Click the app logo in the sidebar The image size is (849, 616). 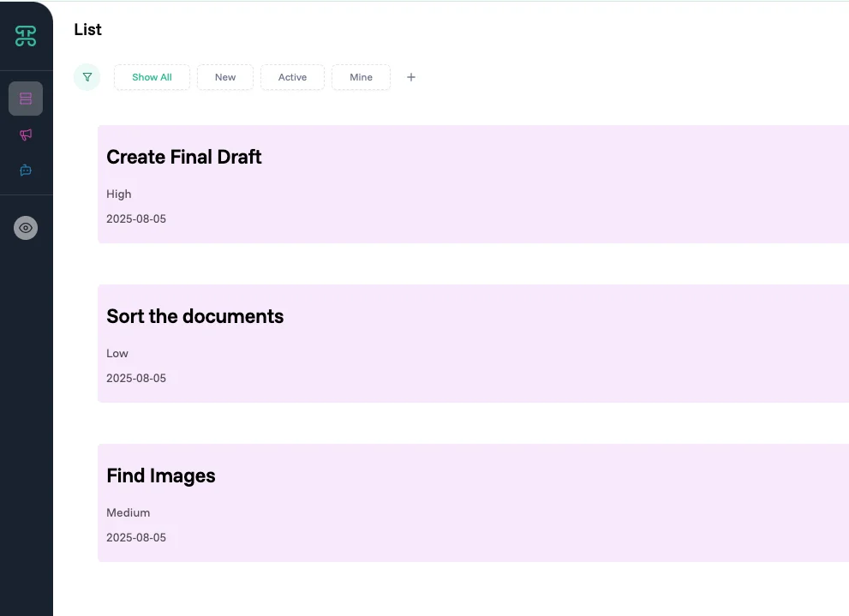(x=26, y=36)
